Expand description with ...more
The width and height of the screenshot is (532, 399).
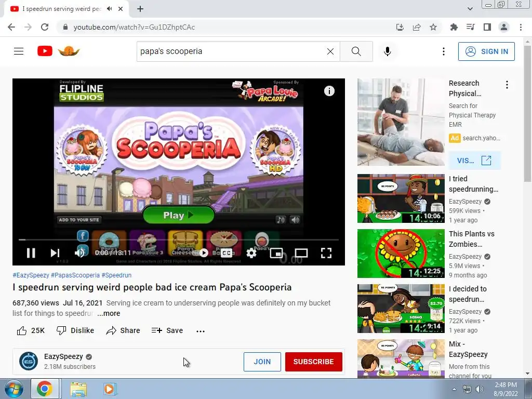(x=109, y=313)
